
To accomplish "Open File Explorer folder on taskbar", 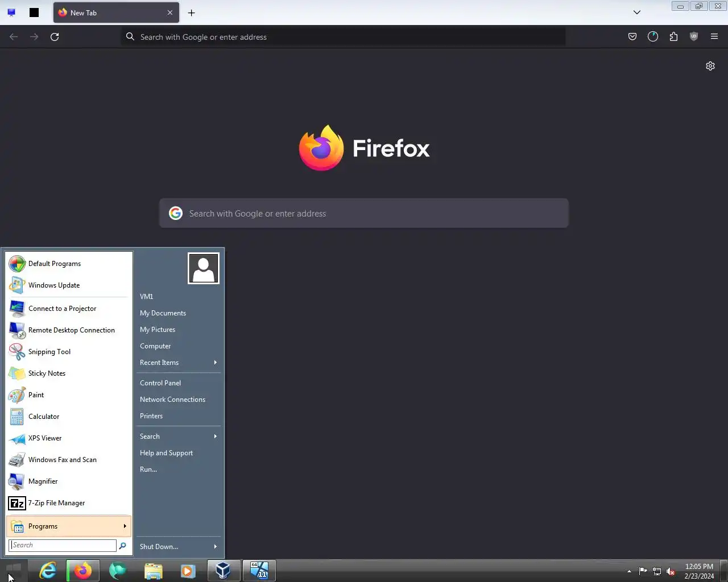I will pos(153,571).
